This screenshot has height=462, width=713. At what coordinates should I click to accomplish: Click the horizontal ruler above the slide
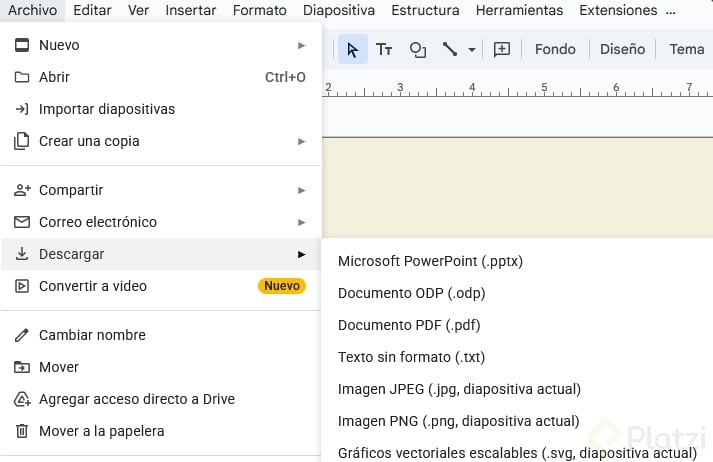(500, 88)
